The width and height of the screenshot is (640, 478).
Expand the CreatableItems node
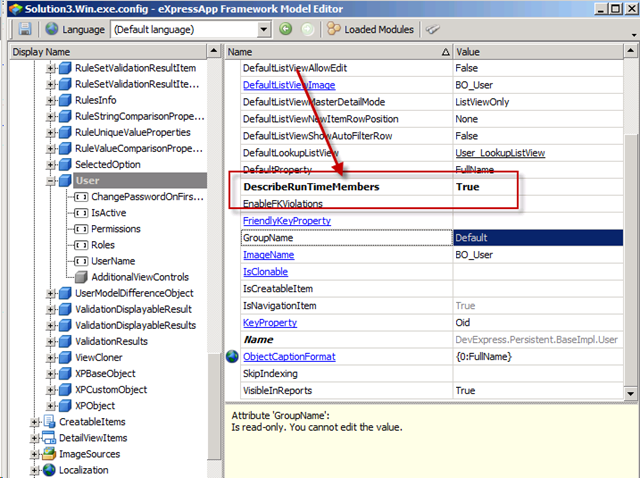34,422
